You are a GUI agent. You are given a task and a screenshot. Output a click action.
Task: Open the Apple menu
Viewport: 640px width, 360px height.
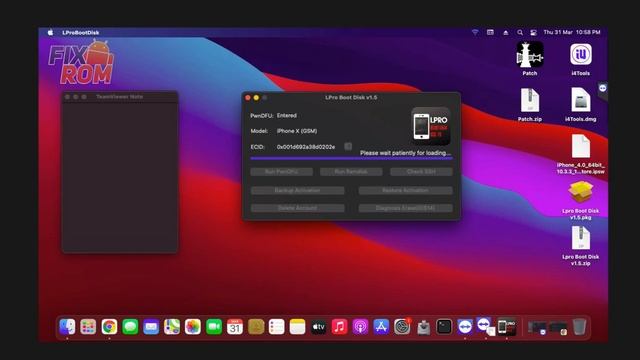(50, 32)
